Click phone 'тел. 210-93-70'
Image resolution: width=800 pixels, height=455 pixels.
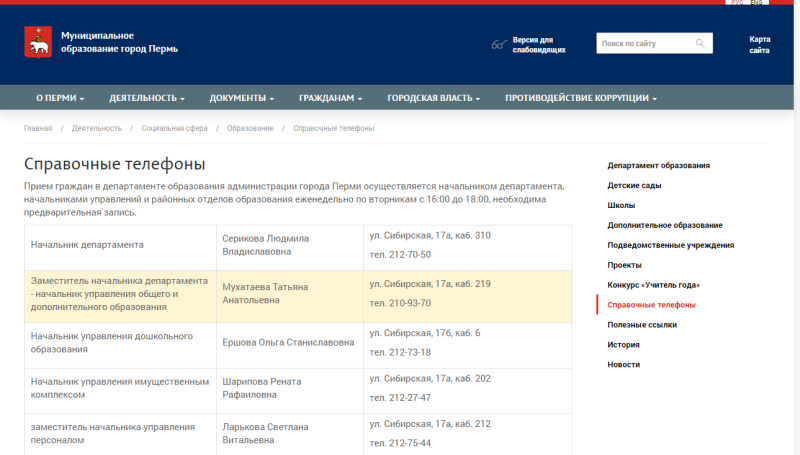401,303
